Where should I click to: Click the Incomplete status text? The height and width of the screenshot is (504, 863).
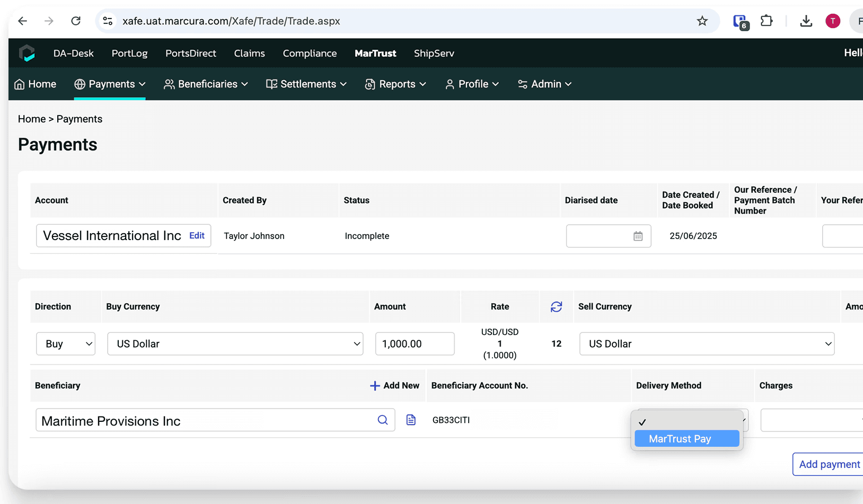tap(367, 236)
